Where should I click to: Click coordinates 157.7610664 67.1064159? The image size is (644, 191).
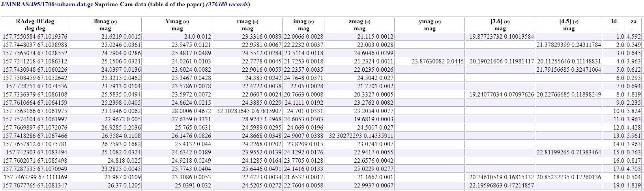35,103
